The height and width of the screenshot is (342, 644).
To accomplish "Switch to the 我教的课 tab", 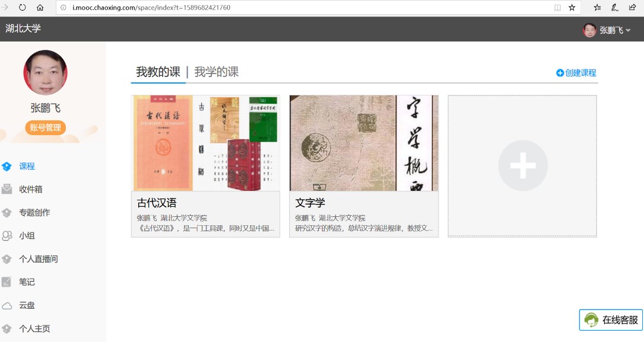I will 158,72.
